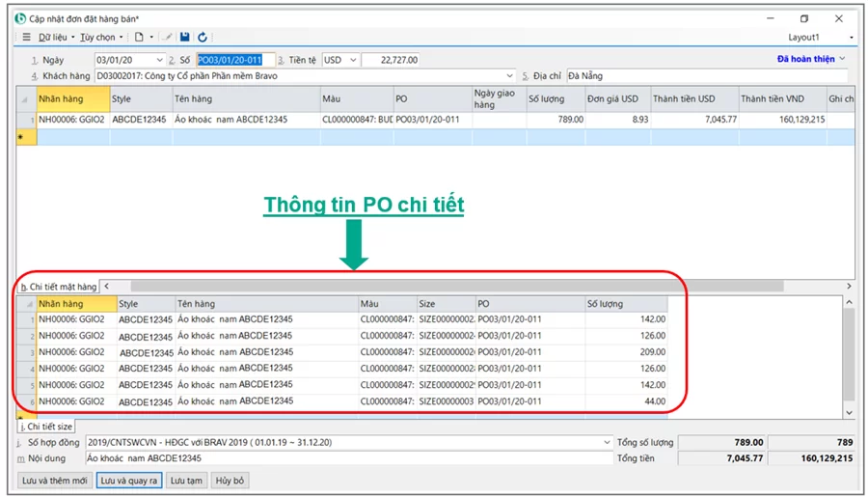The width and height of the screenshot is (868, 497).
Task: Expand the Tiền tệ USD dropdown
Action: [353, 60]
